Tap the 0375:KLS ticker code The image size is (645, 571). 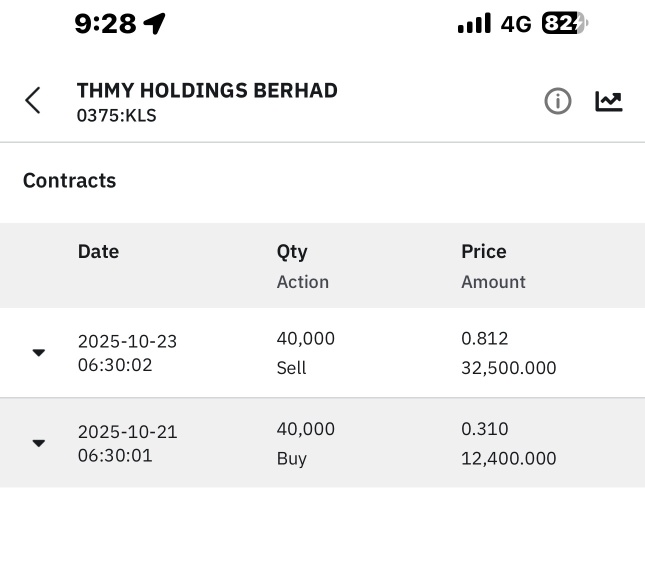click(116, 116)
